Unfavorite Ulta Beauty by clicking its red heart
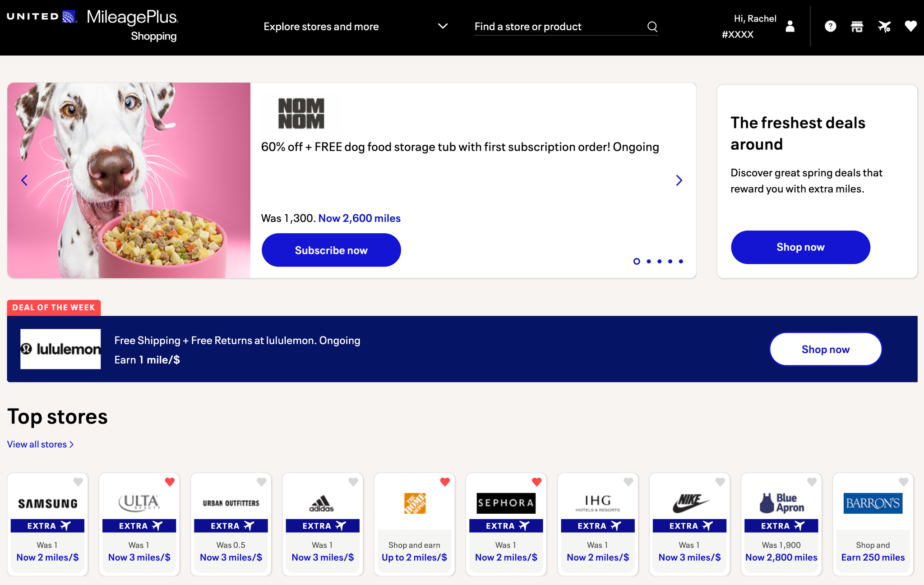The width and height of the screenshot is (924, 585). 170,482
